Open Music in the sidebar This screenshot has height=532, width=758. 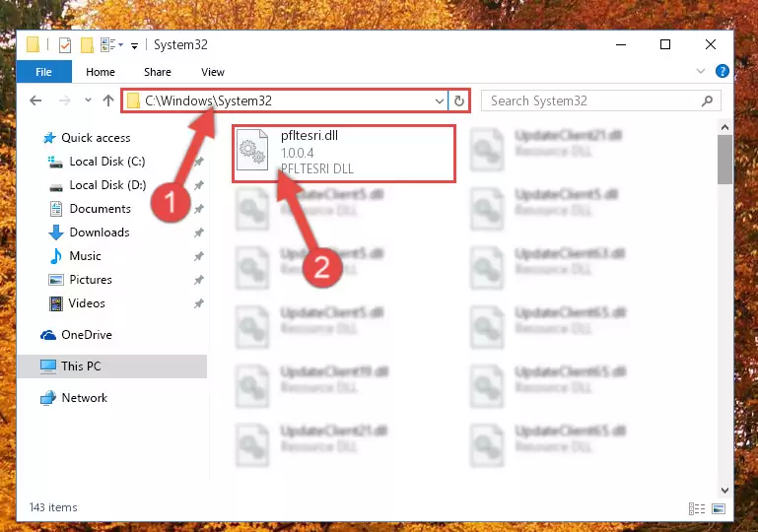click(85, 256)
